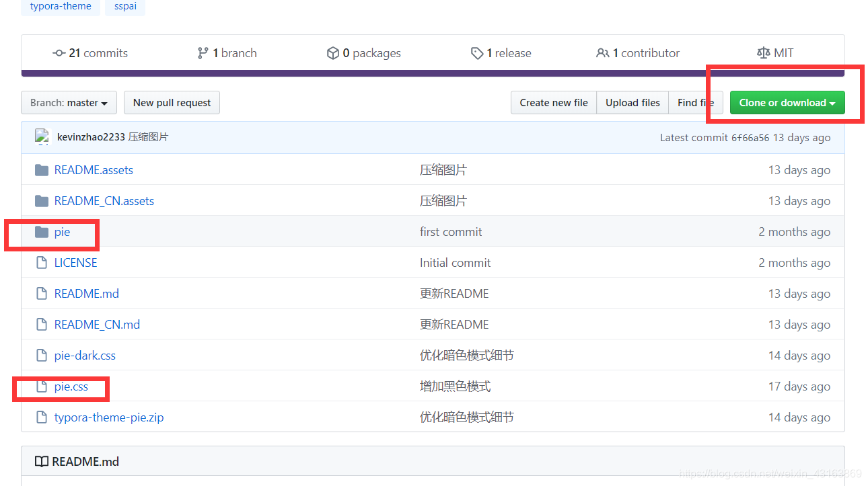Viewport: 868px width, 486px height.
Task: Click the commits clock icon
Action: (x=59, y=53)
